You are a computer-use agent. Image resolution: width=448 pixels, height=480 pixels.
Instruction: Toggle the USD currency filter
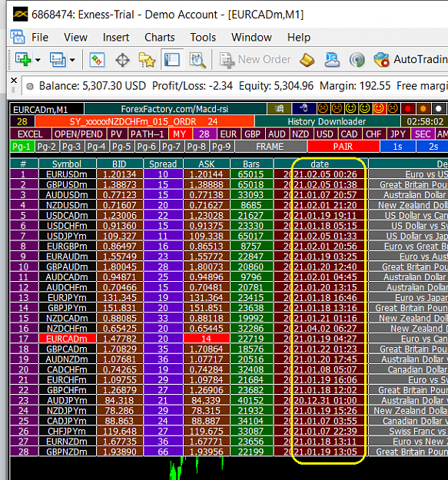(325, 134)
